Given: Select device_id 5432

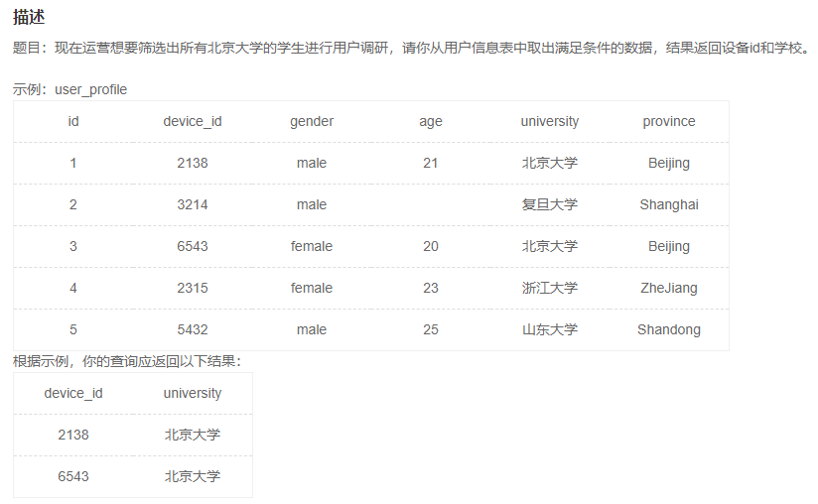Looking at the screenshot, I should pyautogui.click(x=193, y=330).
